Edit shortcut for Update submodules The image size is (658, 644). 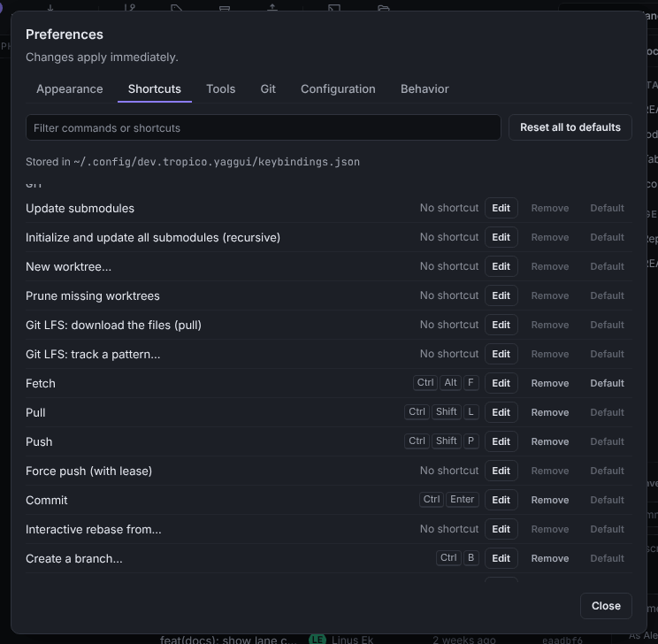(x=501, y=208)
